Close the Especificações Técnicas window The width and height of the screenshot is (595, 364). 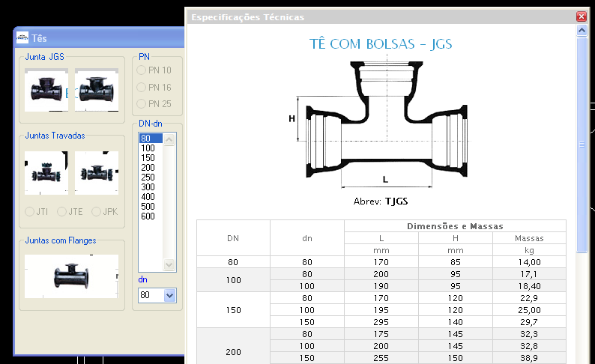(x=582, y=16)
